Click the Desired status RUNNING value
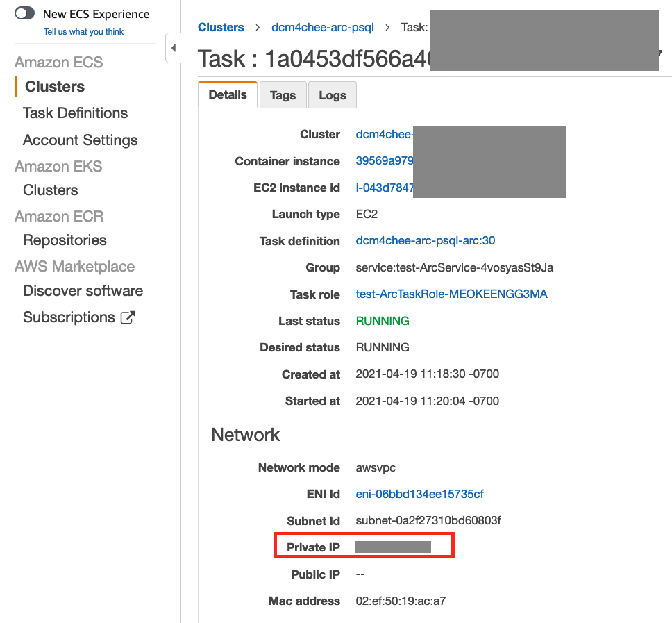The width and height of the screenshot is (672, 623). pos(383,347)
